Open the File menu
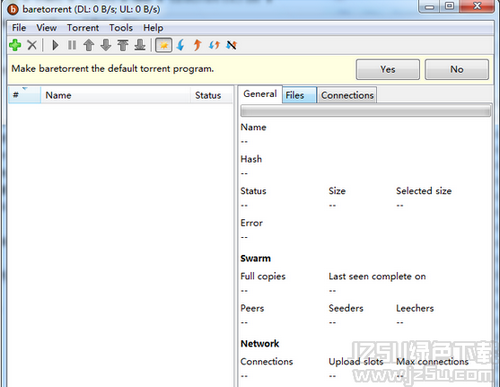The width and height of the screenshot is (500, 387). tap(19, 28)
